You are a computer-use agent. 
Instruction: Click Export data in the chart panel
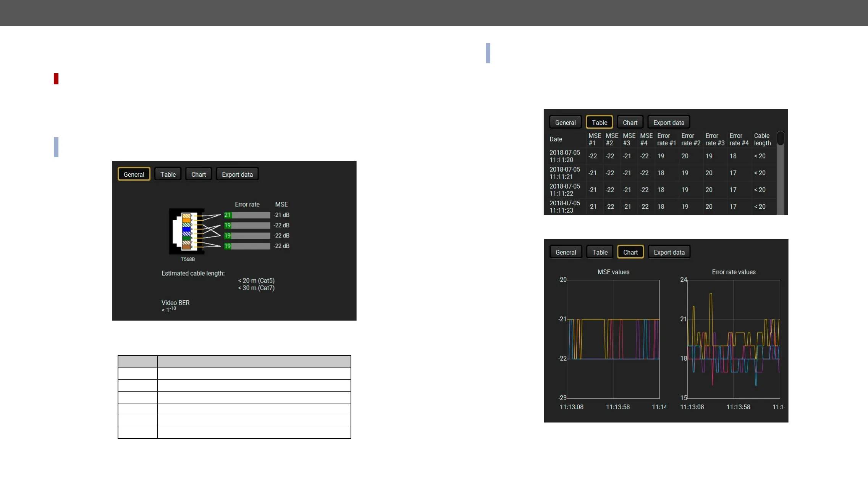pyautogui.click(x=669, y=252)
